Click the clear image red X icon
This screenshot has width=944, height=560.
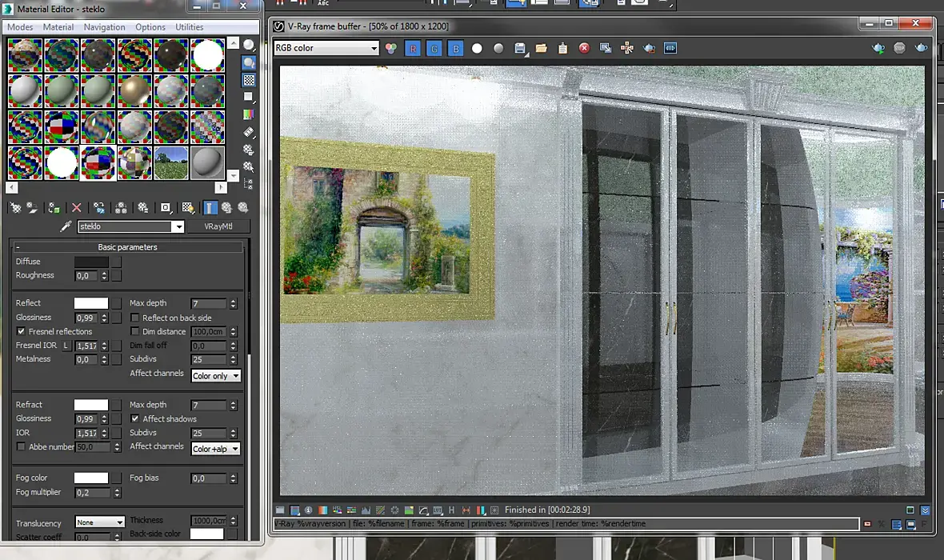coord(584,49)
